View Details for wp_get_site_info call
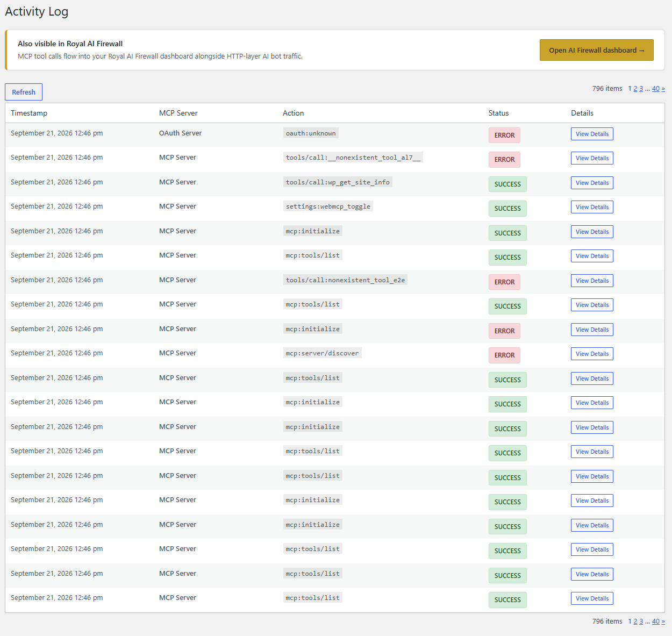This screenshot has height=636, width=672. coord(592,183)
